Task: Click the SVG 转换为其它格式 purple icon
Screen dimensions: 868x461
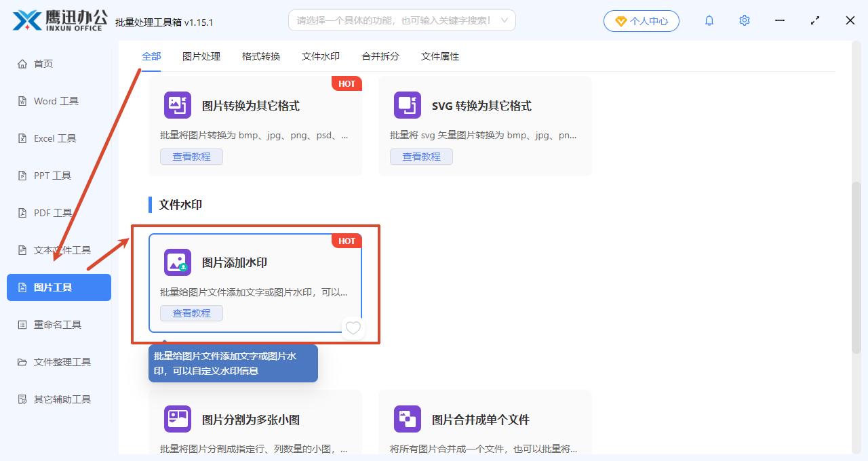Action: pyautogui.click(x=408, y=105)
